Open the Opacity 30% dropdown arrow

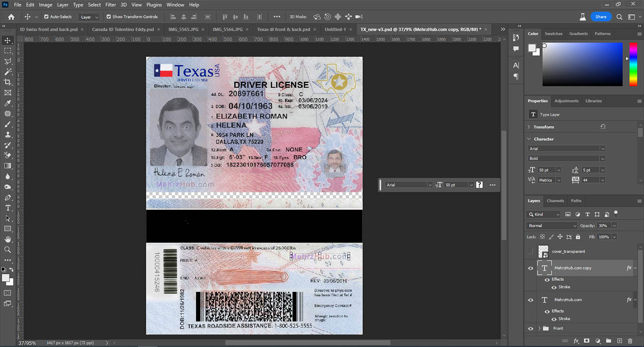[614, 226]
